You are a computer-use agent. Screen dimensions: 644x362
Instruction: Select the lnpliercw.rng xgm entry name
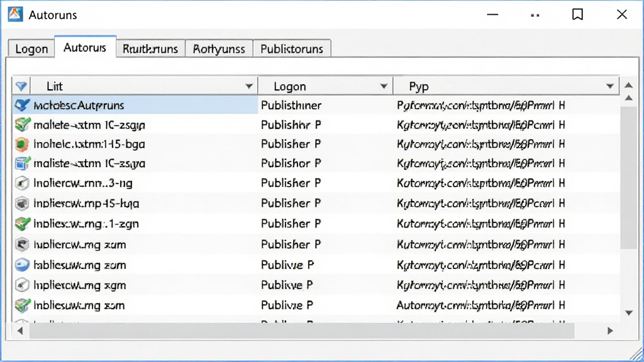click(80, 285)
